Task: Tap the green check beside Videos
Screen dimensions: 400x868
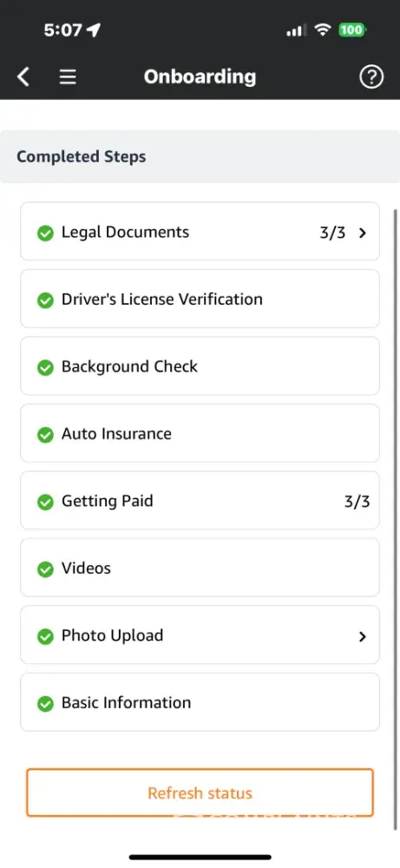Action: pyautogui.click(x=45, y=569)
